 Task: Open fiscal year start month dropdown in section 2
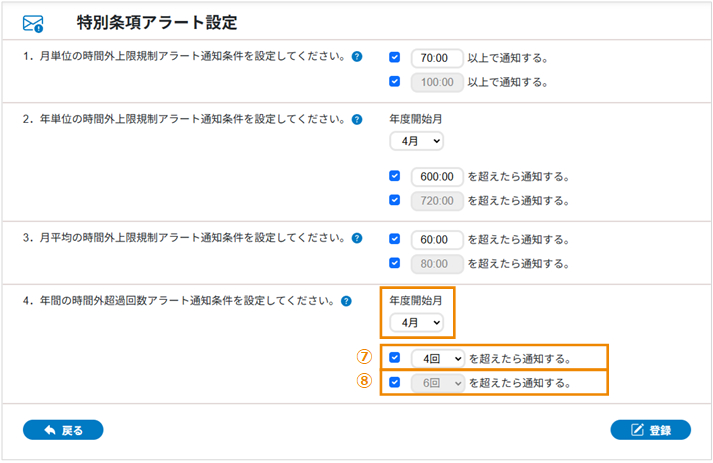pyautogui.click(x=416, y=141)
